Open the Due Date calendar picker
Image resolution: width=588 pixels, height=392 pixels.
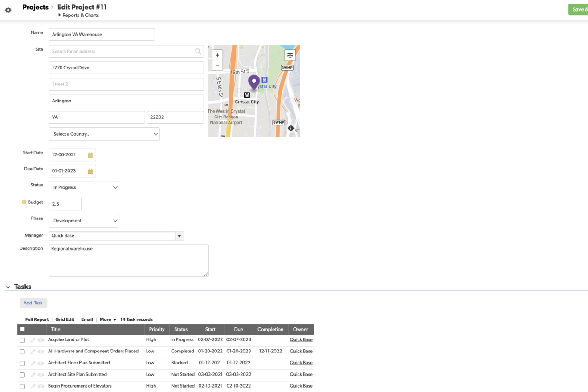click(90, 171)
